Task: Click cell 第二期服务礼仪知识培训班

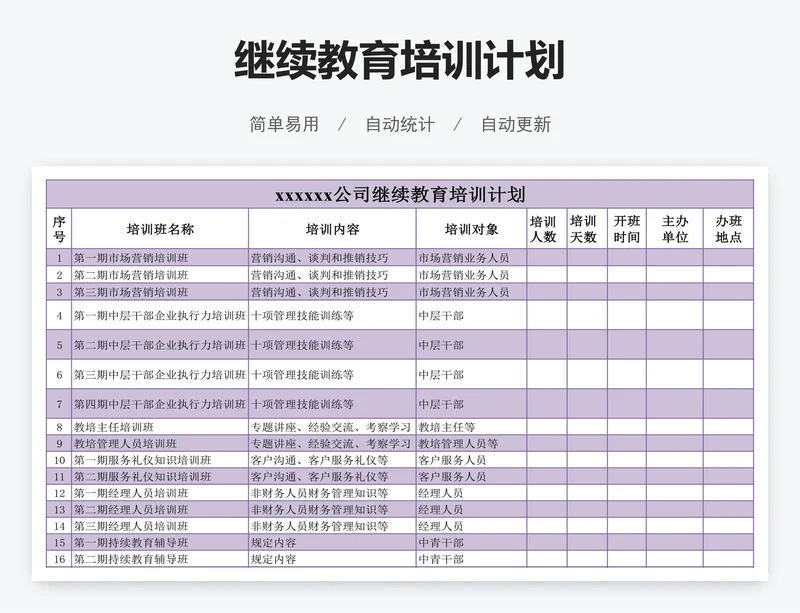Action: tap(160, 477)
